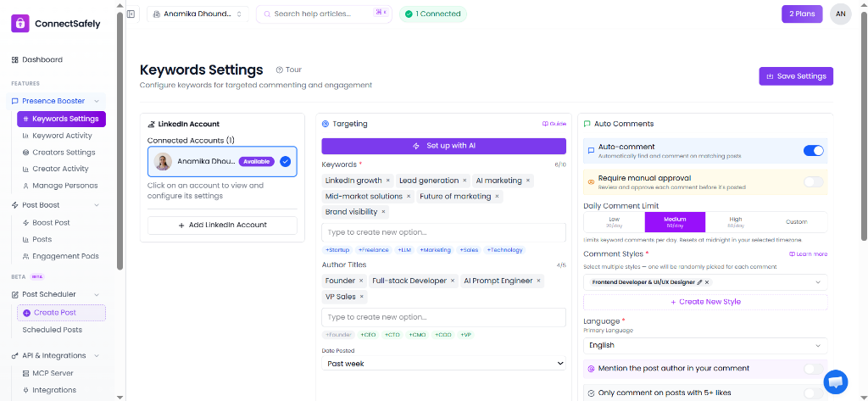Select High daily comment limit

point(736,222)
